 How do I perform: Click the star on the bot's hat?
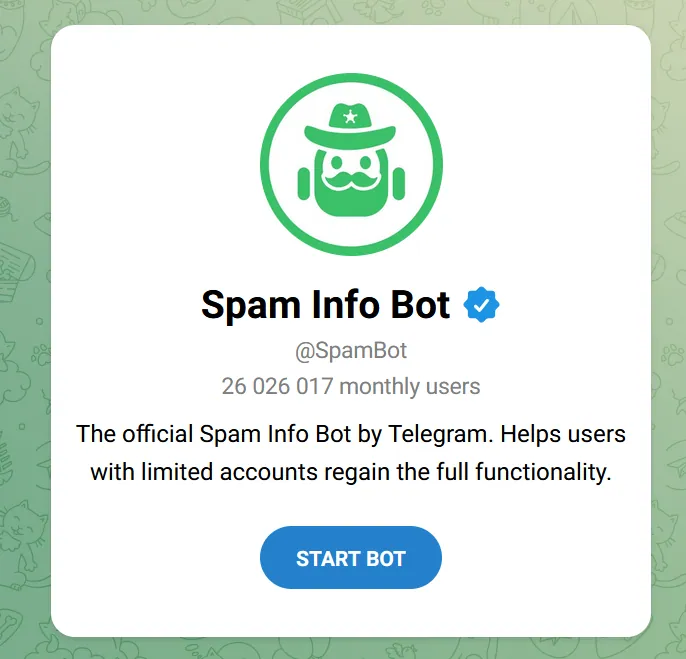point(350,118)
